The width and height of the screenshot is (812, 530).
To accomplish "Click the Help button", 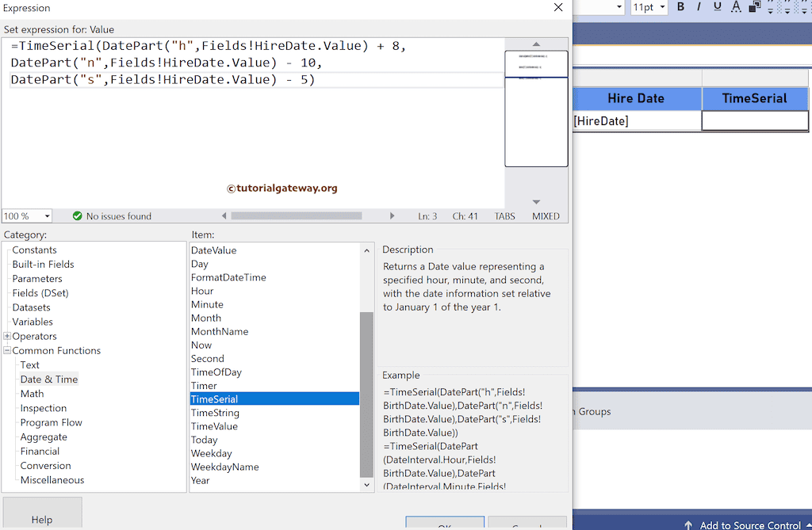I will pyautogui.click(x=42, y=519).
